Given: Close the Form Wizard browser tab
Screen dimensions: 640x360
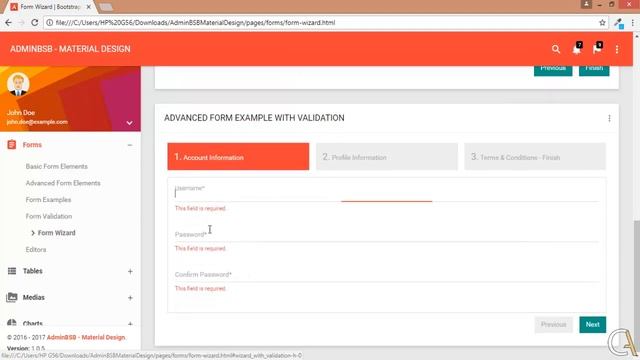Looking at the screenshot, I should 89,7.
